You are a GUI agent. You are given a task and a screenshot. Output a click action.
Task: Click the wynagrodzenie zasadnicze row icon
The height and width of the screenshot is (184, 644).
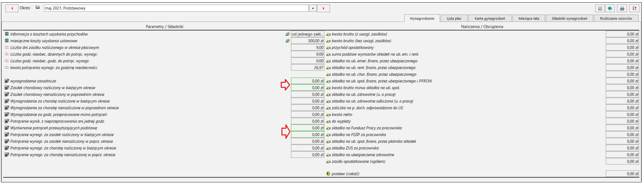pyautogui.click(x=7, y=81)
